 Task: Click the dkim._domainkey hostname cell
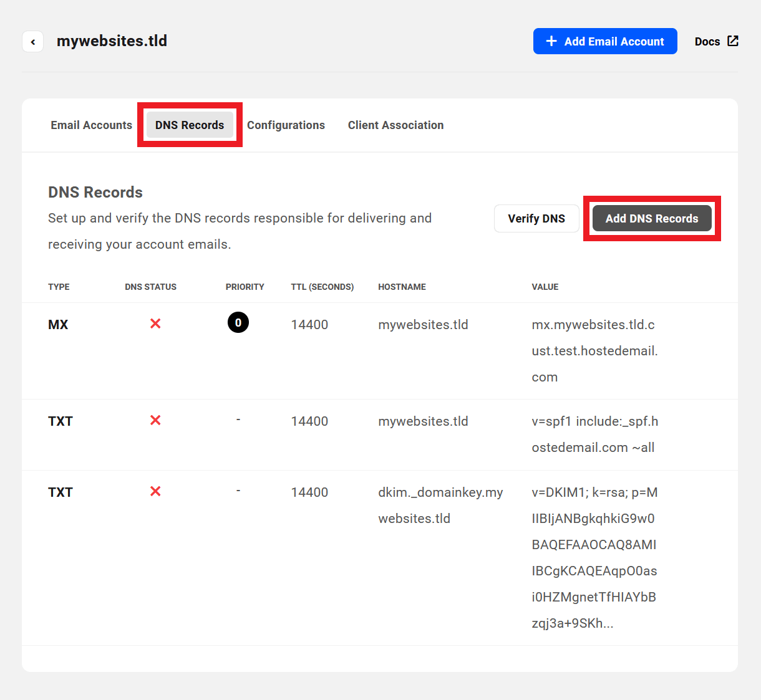tap(440, 506)
